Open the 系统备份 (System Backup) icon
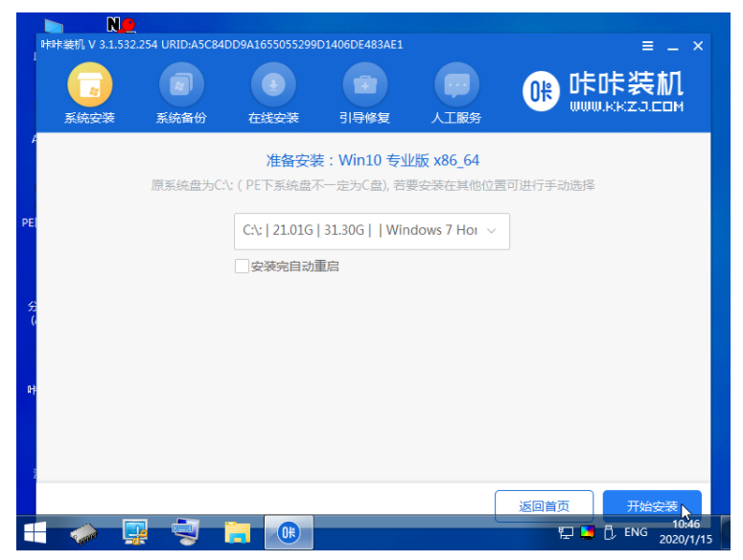This screenshot has height=560, width=743. tap(180, 88)
